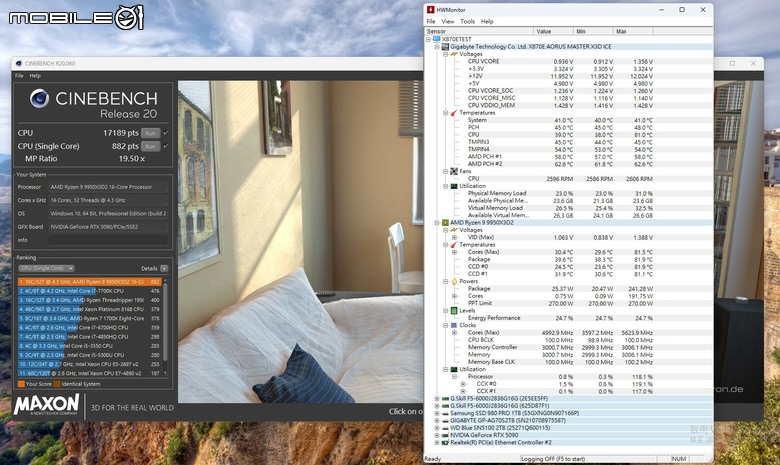The width and height of the screenshot is (780, 465).
Task: Click the G.Skill memory module icon (2E5EE5FF)
Action: tap(445, 399)
